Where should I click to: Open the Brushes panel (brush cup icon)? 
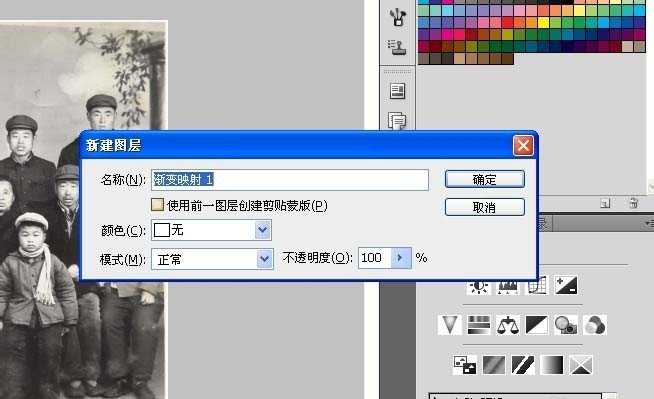pyautogui.click(x=397, y=17)
